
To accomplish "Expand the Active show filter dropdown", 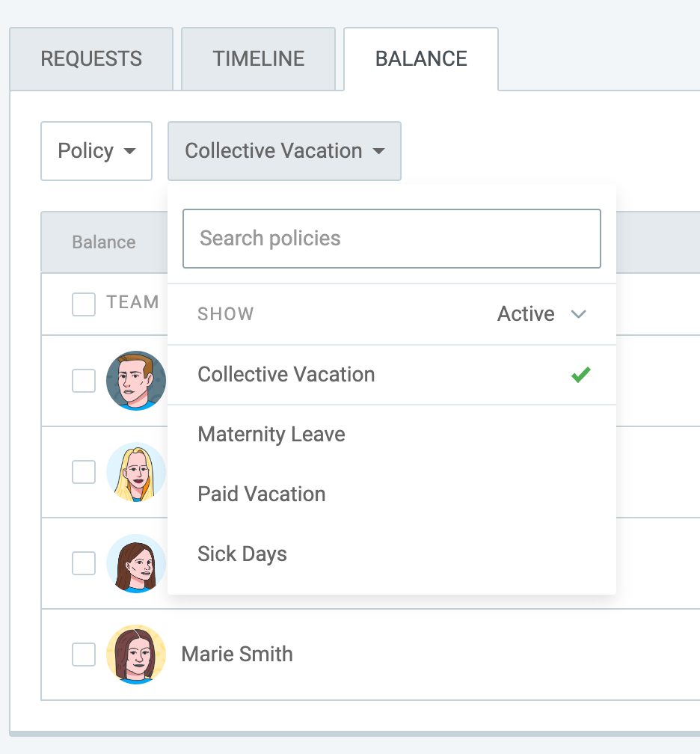I will [541, 314].
